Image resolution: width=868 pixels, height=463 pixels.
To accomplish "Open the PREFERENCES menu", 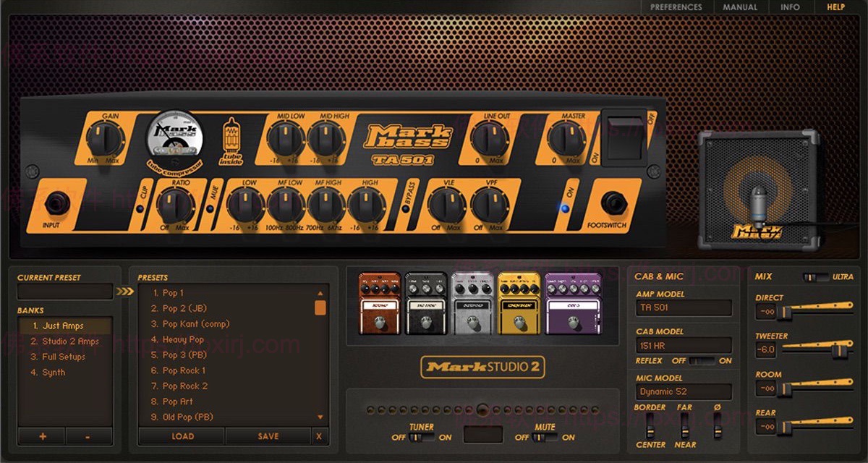I will tap(676, 7).
